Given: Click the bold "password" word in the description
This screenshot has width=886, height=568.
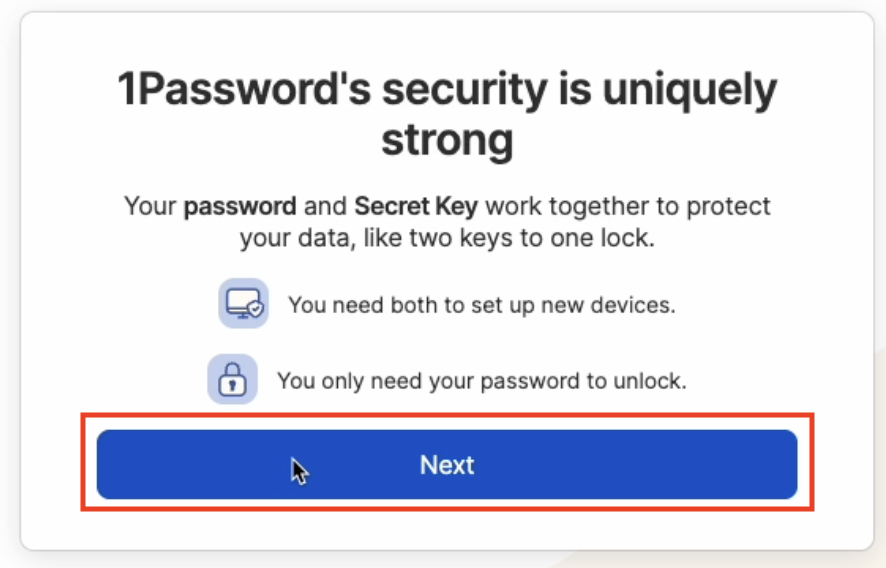Looking at the screenshot, I should click(x=240, y=207).
